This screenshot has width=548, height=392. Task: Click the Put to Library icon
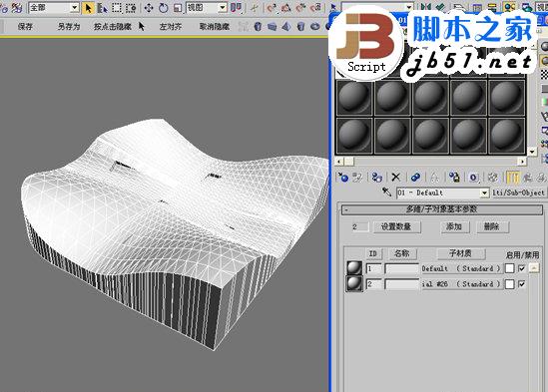tap(454, 178)
